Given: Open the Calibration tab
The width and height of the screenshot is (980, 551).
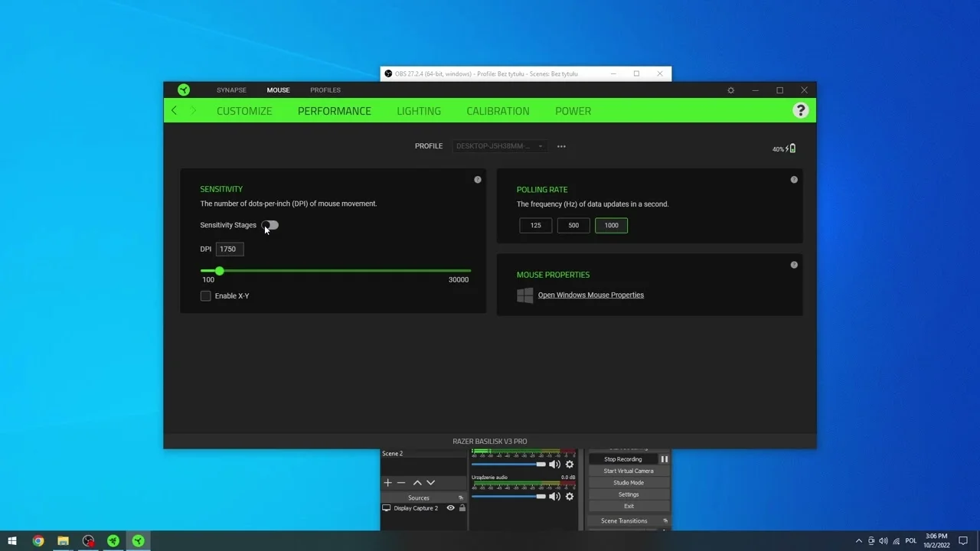Looking at the screenshot, I should pos(498,111).
